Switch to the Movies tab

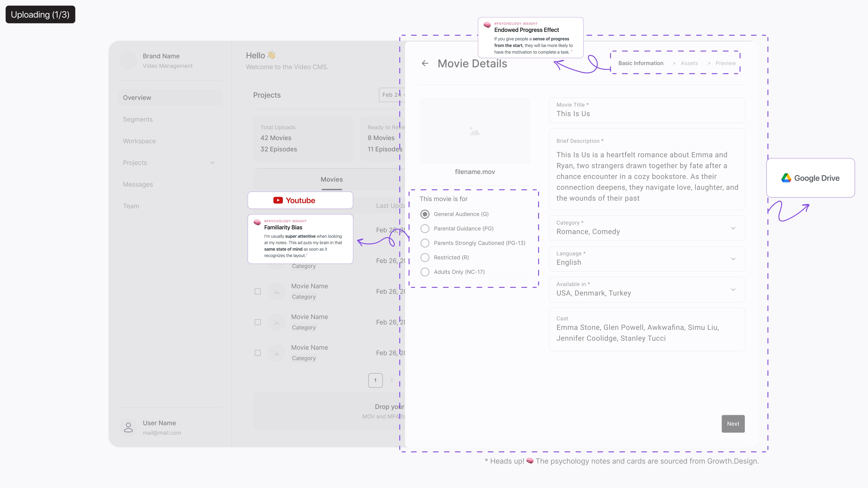(332, 180)
